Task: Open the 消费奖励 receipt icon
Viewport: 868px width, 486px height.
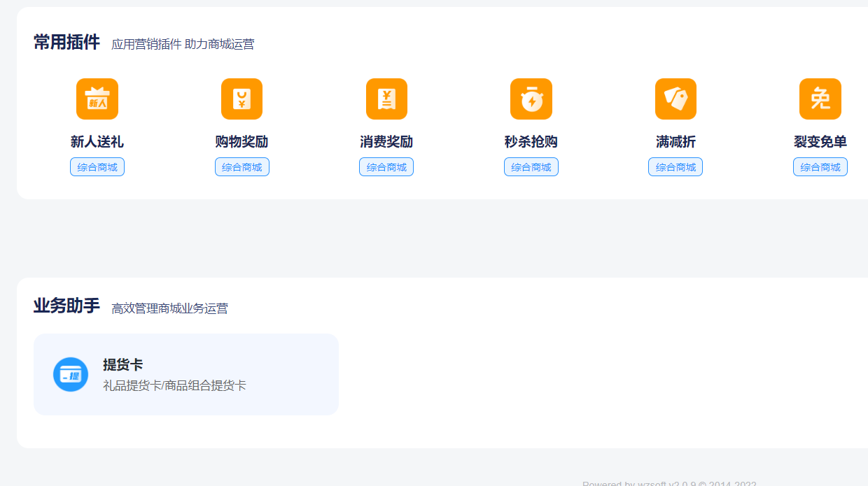Action: [x=386, y=99]
